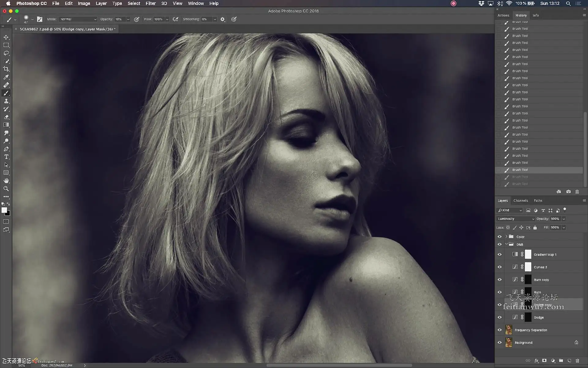Screen dimensions: 588x368
Task: Select the Gradient tool
Action: (x=6, y=125)
